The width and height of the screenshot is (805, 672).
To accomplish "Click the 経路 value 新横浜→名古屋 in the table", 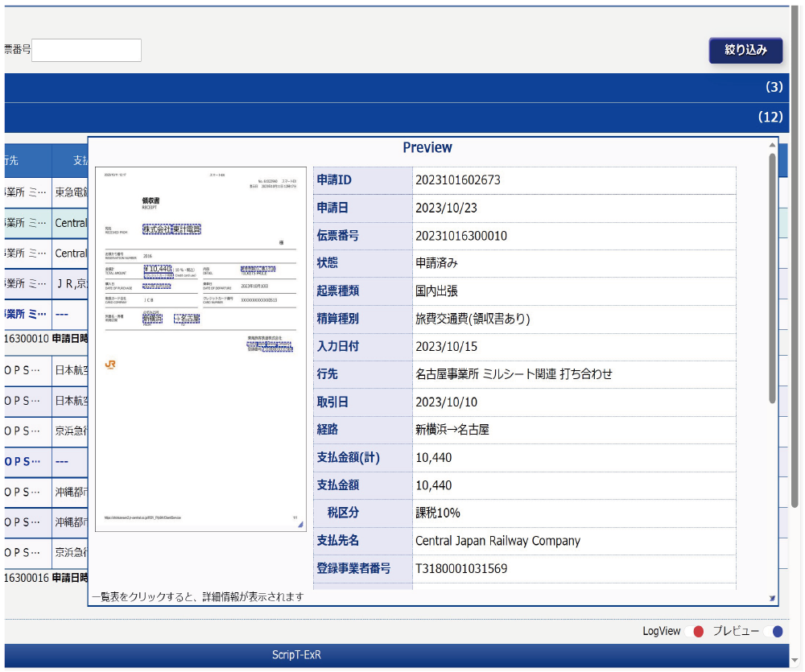I will tap(452, 430).
